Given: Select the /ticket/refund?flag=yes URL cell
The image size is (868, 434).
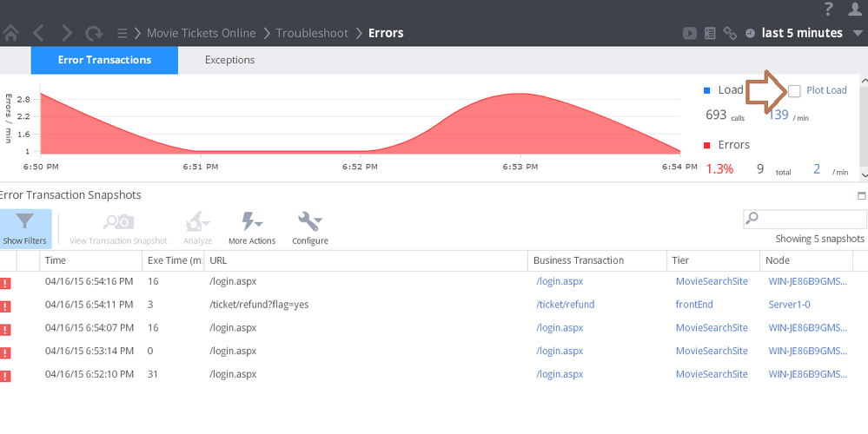Looking at the screenshot, I should pos(259,305).
